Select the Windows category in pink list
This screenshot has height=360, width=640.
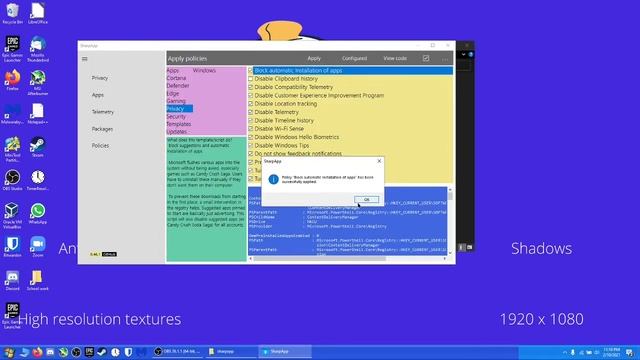(x=204, y=70)
